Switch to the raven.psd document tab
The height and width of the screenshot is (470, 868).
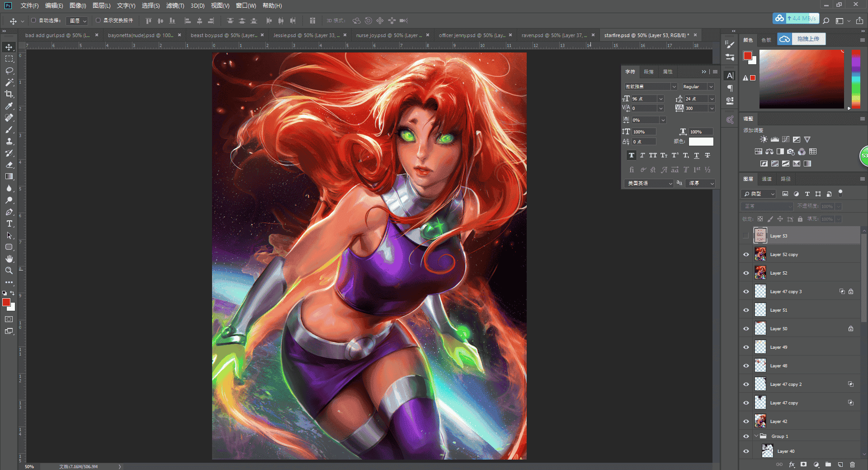click(554, 35)
